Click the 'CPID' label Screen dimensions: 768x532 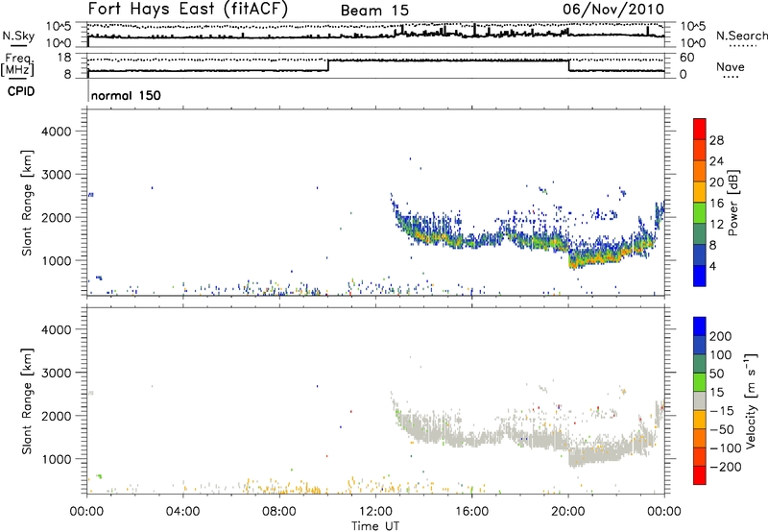click(x=21, y=91)
